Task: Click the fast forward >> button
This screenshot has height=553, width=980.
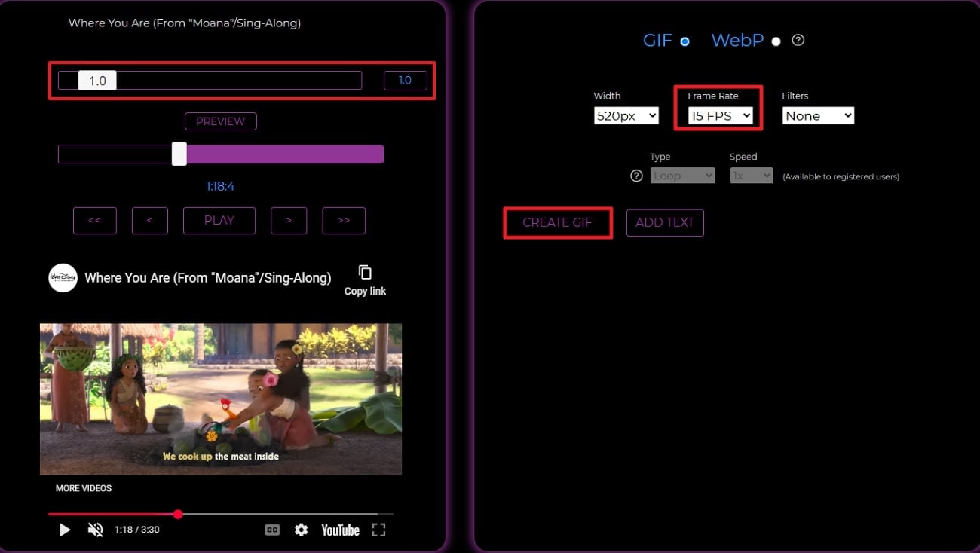Action: pos(344,221)
